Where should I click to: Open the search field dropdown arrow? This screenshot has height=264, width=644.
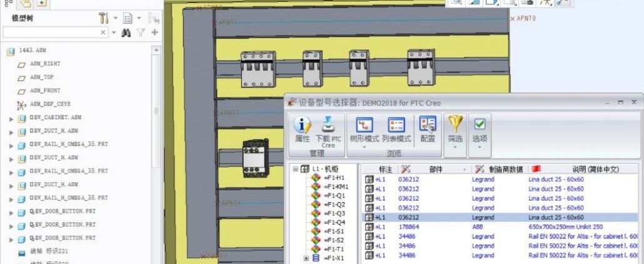point(114,32)
